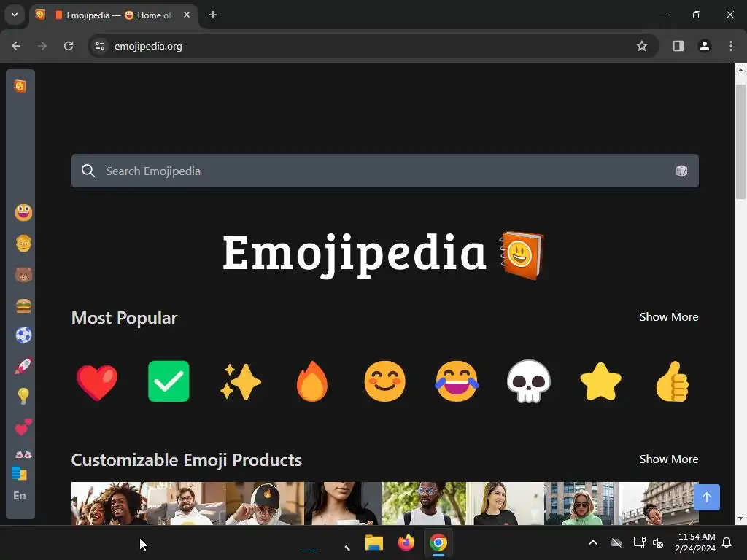The image size is (747, 560).
Task: Launch Firefox from the taskbar
Action: pos(406,542)
